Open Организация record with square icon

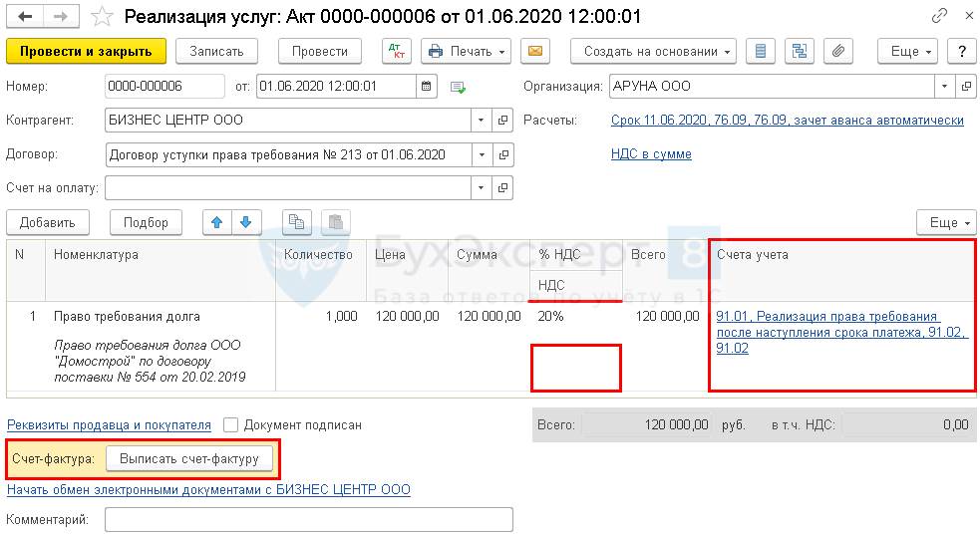966,87
